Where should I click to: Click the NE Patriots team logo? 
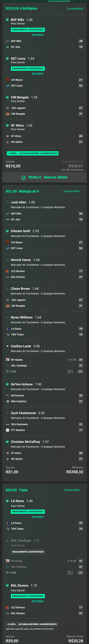[x=8, y=396]
